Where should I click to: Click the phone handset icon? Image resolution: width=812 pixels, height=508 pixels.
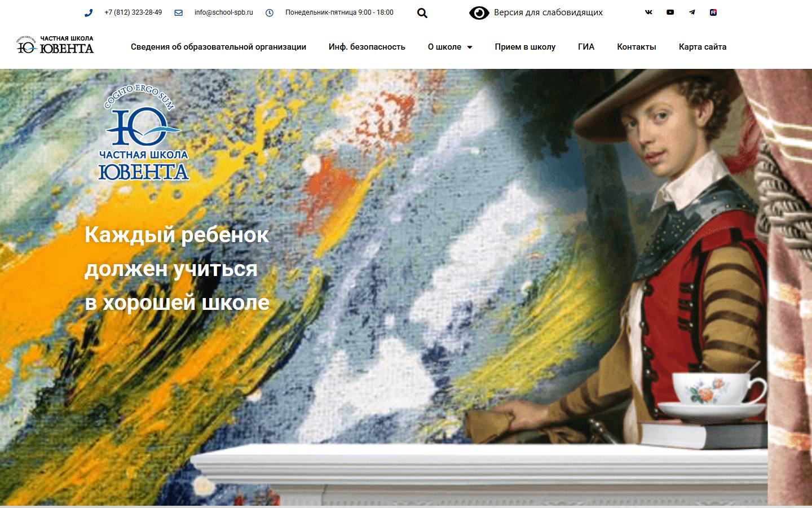coord(88,12)
